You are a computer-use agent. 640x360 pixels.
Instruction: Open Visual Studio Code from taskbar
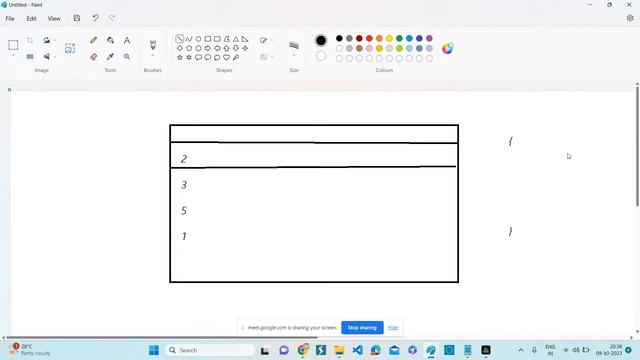point(358,350)
